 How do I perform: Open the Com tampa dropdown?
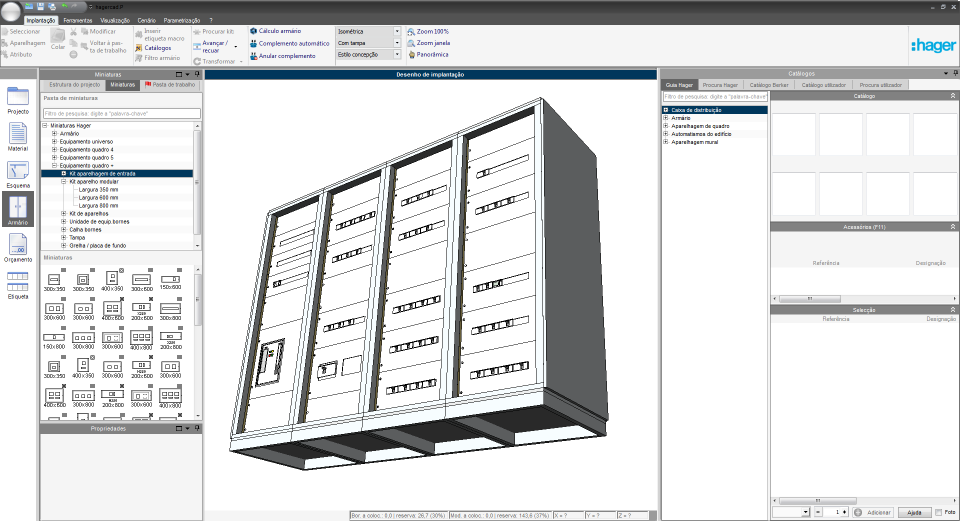[x=397, y=43]
